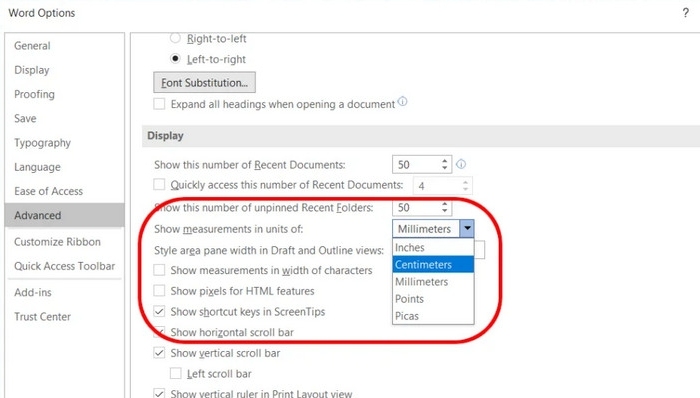This screenshot has height=398, width=700.
Task: Enable Expand all headings when opening a document
Action: (x=159, y=104)
